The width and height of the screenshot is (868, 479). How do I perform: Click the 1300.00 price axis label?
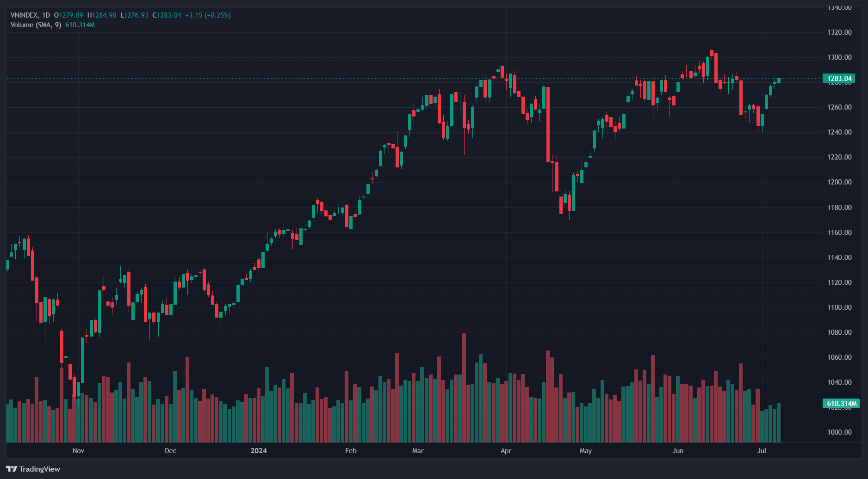point(839,57)
